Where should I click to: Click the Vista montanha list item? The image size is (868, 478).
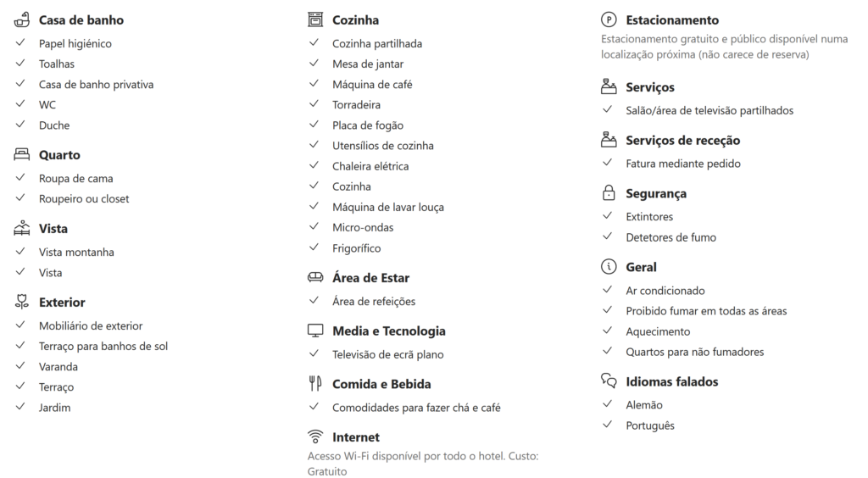[x=76, y=253]
